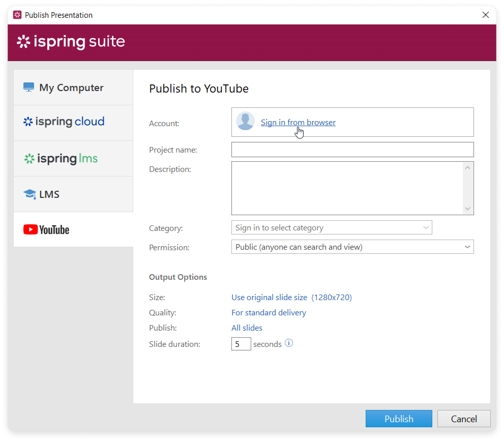
Task: Click the Sign in from browser link
Action: coord(298,122)
